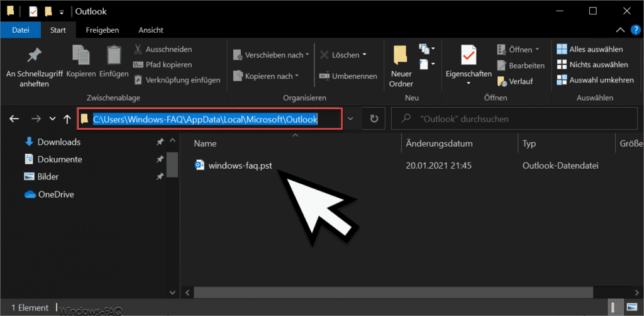Select everything with Alles auswählen
644x316 pixels.
point(590,49)
